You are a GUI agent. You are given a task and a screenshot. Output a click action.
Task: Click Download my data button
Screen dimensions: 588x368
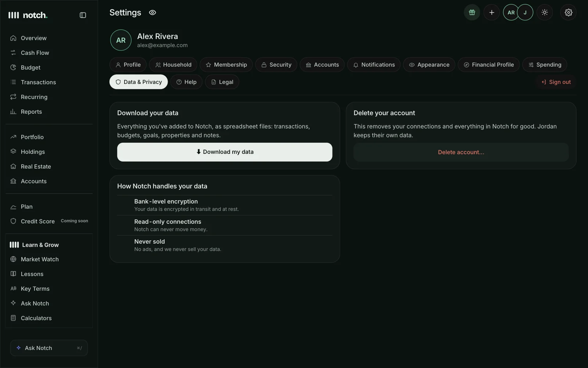point(225,152)
